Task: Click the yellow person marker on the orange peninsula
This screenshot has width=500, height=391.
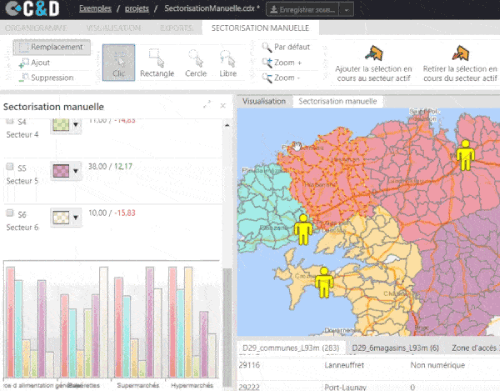Action: point(324,282)
